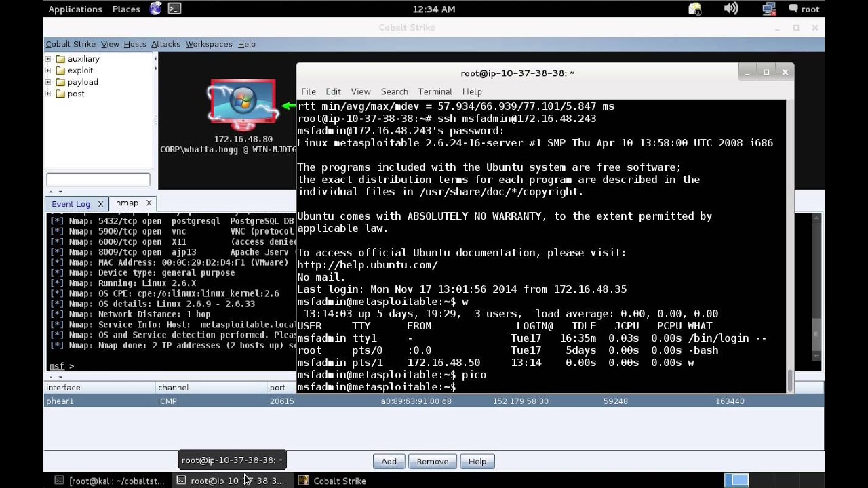Open the terminal Edit menu
The image size is (868, 488).
333,91
